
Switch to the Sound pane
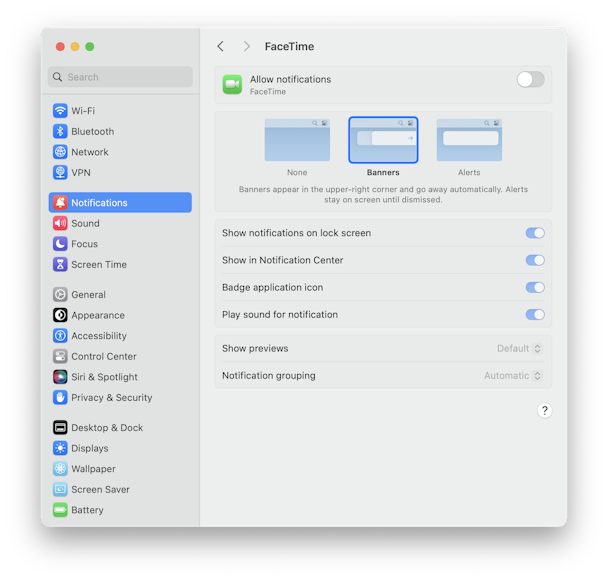point(120,223)
